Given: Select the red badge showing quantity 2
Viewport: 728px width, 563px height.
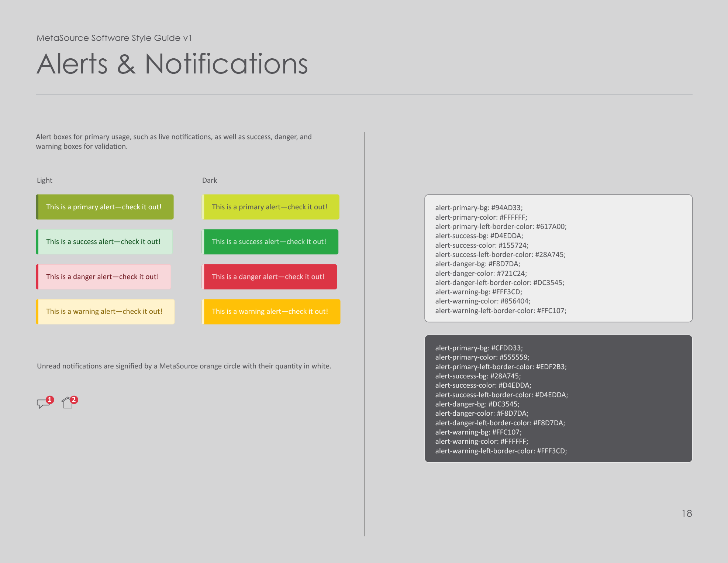Looking at the screenshot, I should [74, 399].
